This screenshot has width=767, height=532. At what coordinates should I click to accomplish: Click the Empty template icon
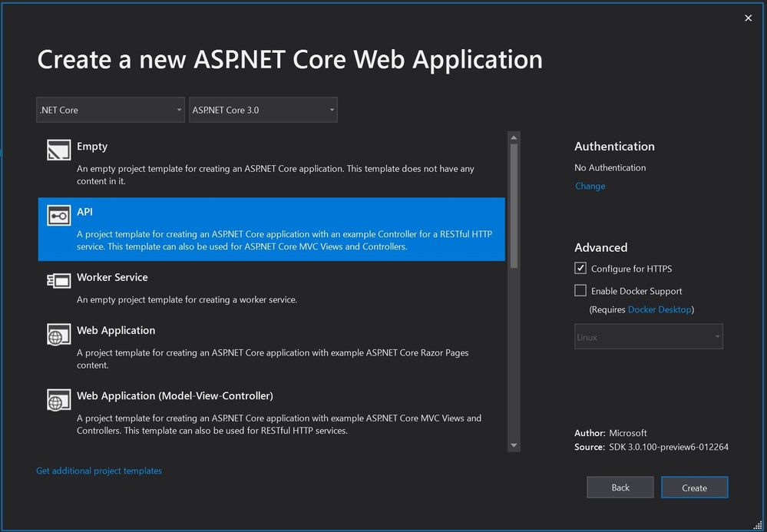(x=58, y=150)
